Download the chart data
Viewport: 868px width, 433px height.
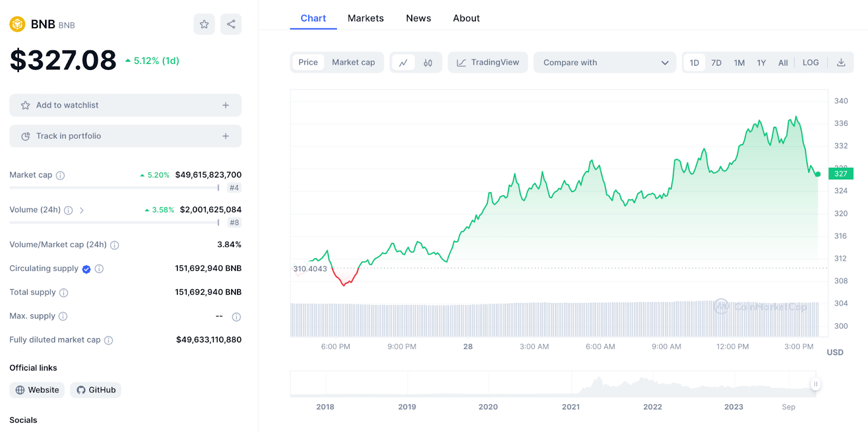(x=841, y=62)
